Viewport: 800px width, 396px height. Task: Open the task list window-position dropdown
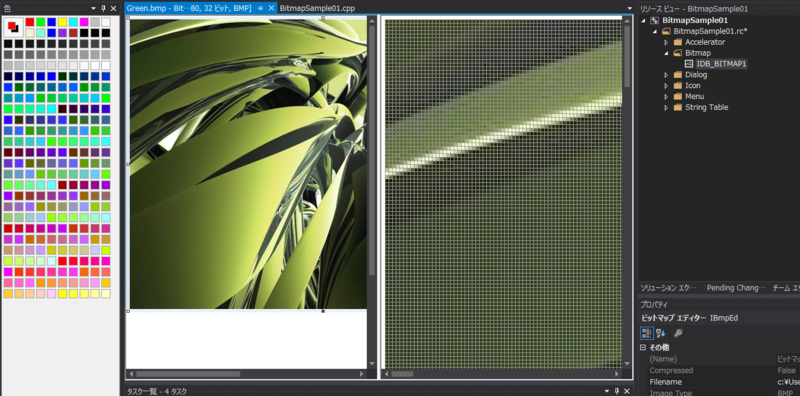coord(606,391)
